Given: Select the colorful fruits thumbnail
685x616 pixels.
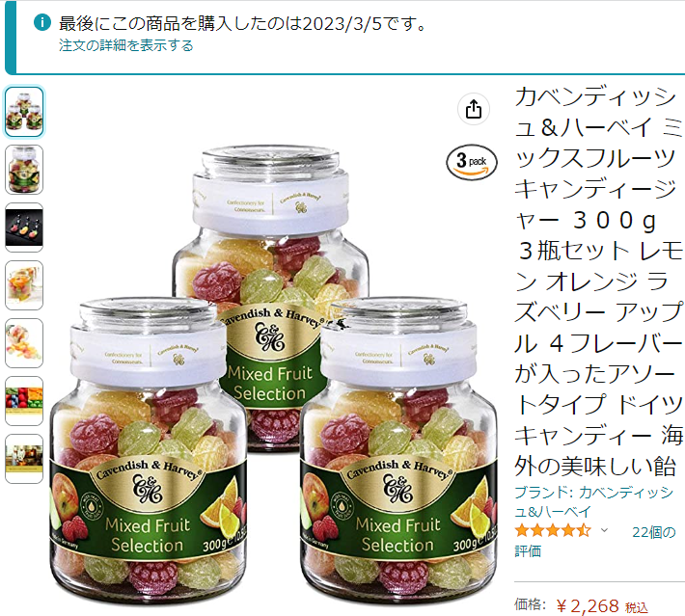Looking at the screenshot, I should [x=24, y=401].
